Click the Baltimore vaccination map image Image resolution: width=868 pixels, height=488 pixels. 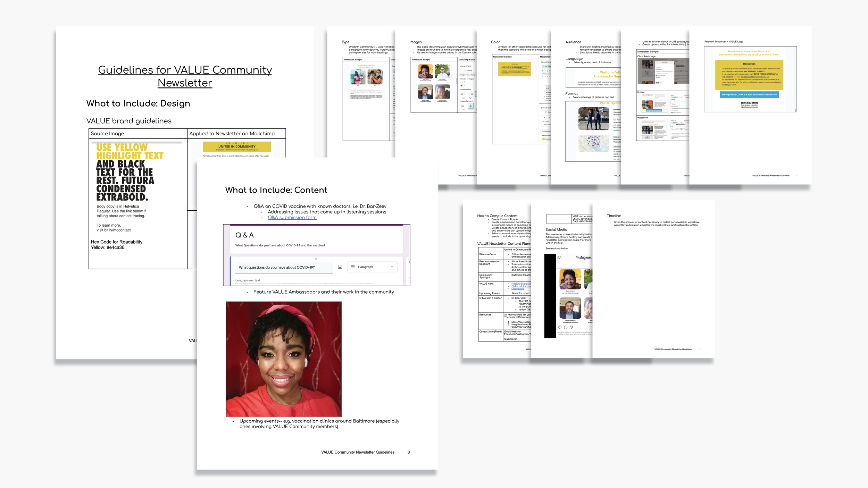(594, 144)
